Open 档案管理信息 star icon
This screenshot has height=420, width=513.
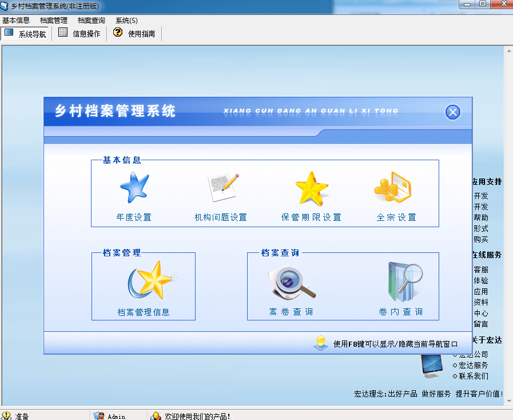[x=151, y=280]
